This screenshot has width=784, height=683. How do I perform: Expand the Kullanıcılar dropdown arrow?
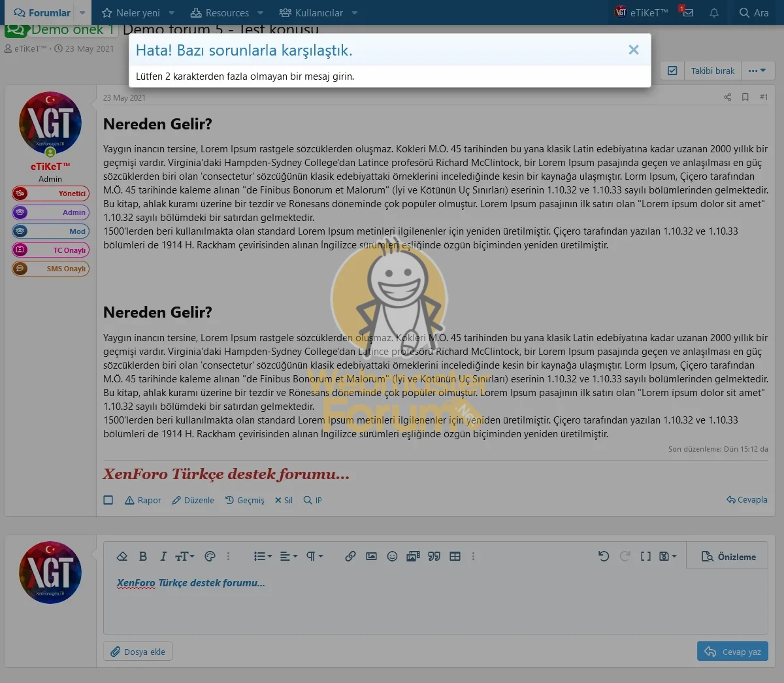coord(355,12)
